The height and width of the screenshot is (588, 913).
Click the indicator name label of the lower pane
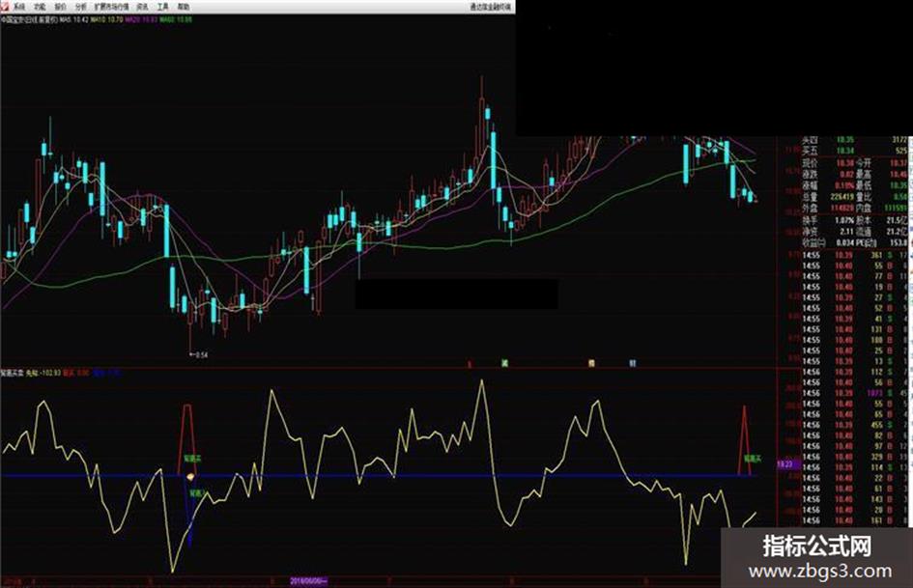click(x=13, y=373)
